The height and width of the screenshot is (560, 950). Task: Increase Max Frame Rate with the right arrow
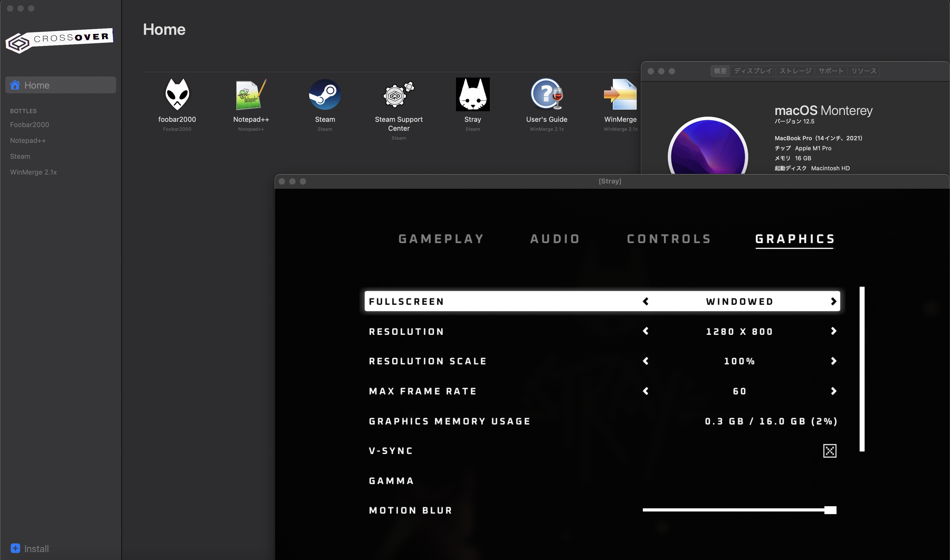pyautogui.click(x=834, y=391)
